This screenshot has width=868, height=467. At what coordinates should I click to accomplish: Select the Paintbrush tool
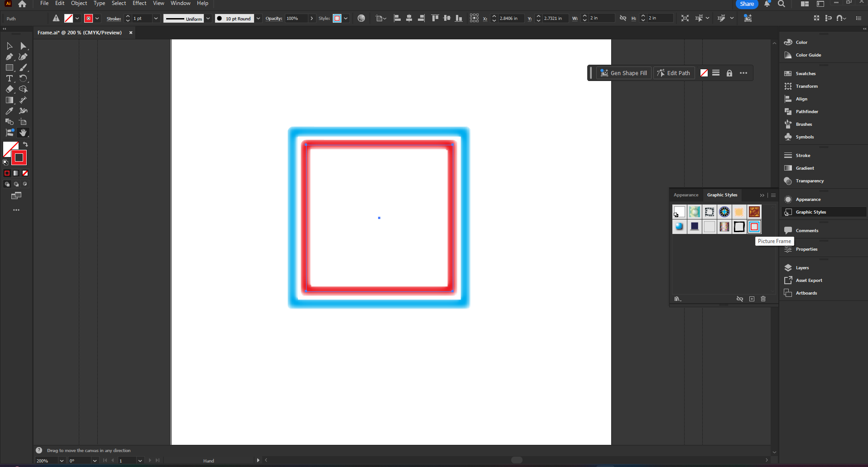pyautogui.click(x=24, y=67)
